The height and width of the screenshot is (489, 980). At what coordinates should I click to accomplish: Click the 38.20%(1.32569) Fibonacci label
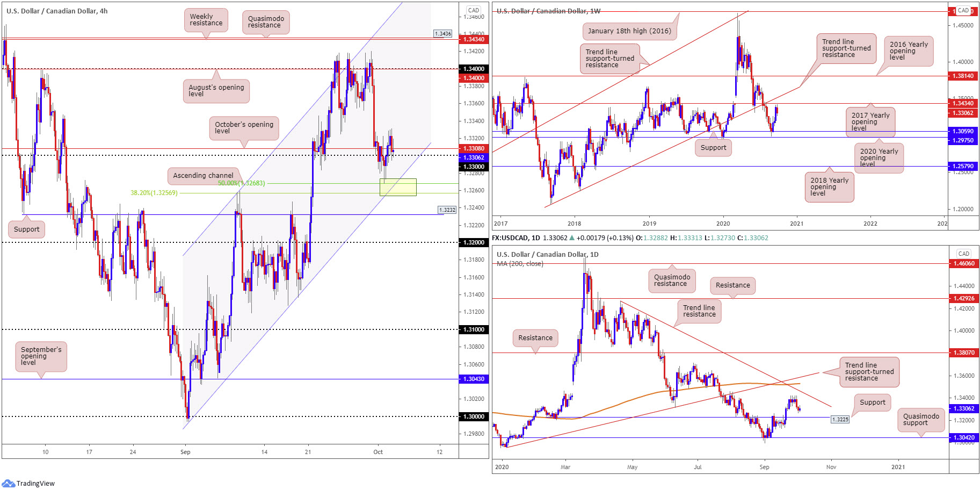[154, 193]
